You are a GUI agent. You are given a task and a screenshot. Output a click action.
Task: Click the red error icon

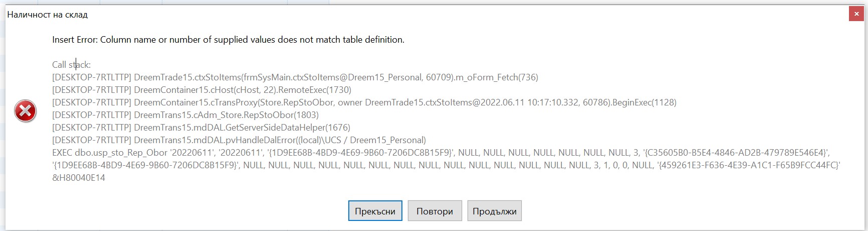(x=25, y=111)
